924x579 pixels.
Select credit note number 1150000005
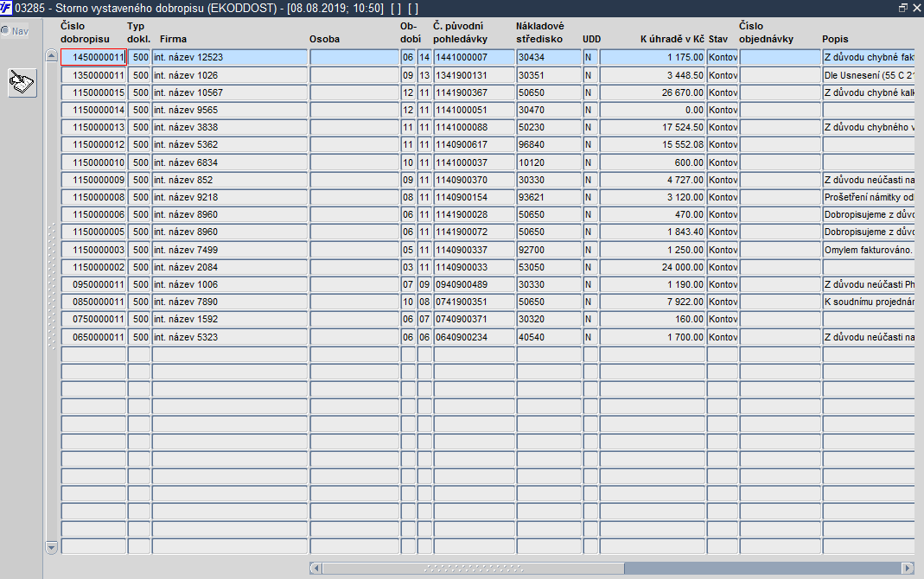tap(93, 232)
